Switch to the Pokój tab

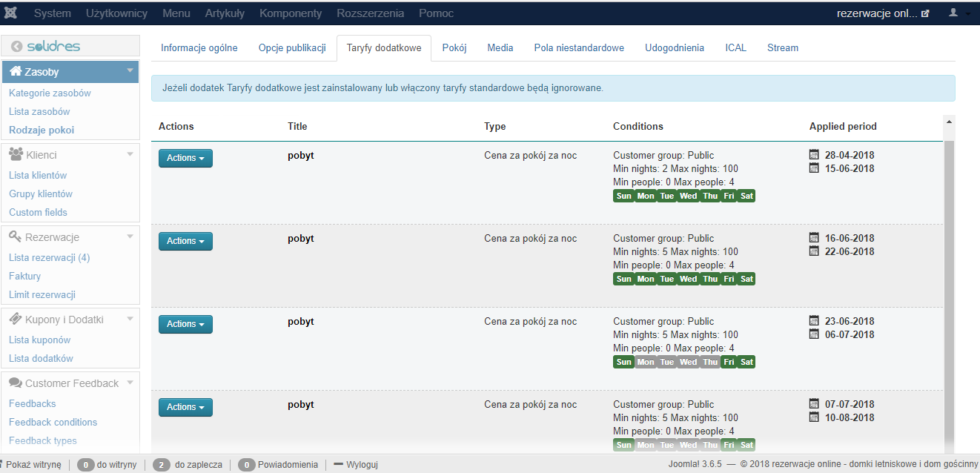tap(454, 47)
